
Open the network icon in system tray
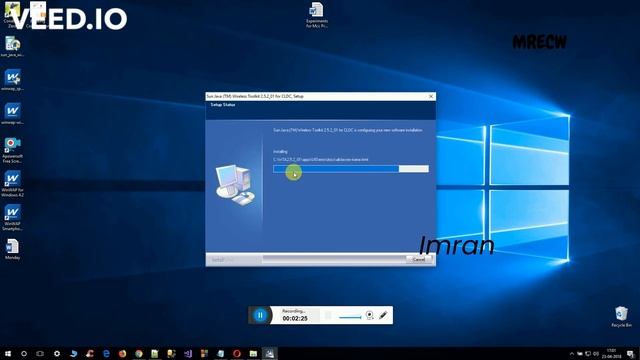pos(588,353)
